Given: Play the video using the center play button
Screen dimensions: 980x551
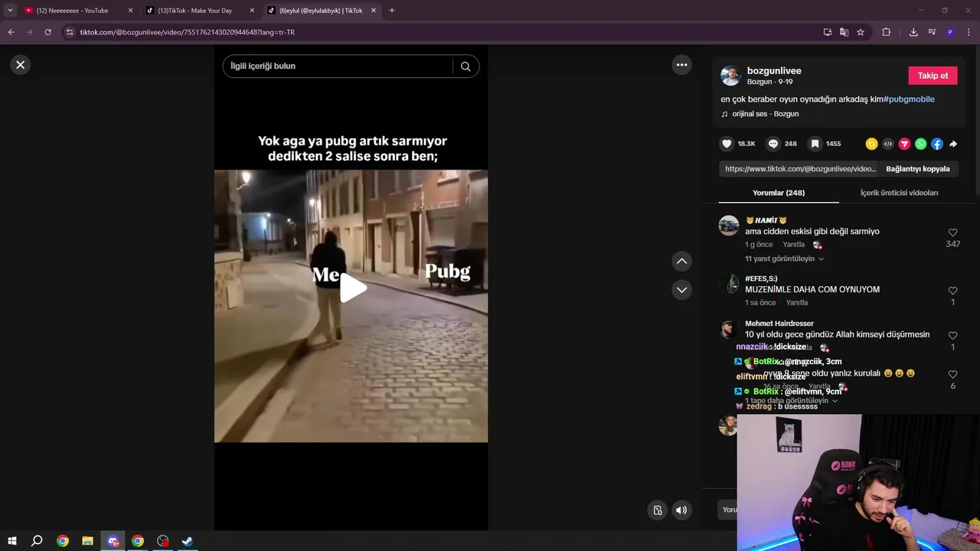Looking at the screenshot, I should point(351,288).
